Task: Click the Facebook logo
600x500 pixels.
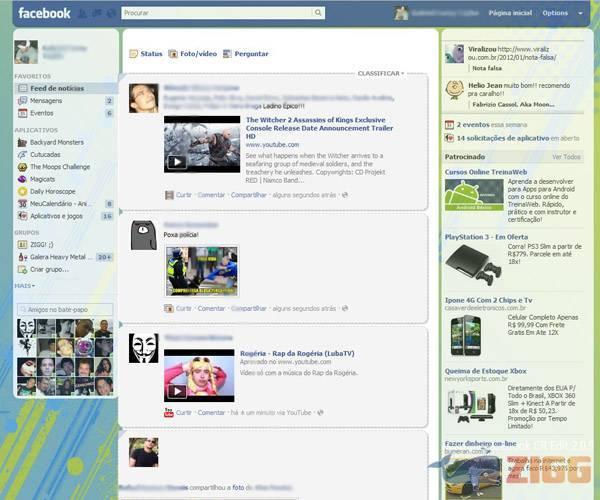Action: [44, 13]
